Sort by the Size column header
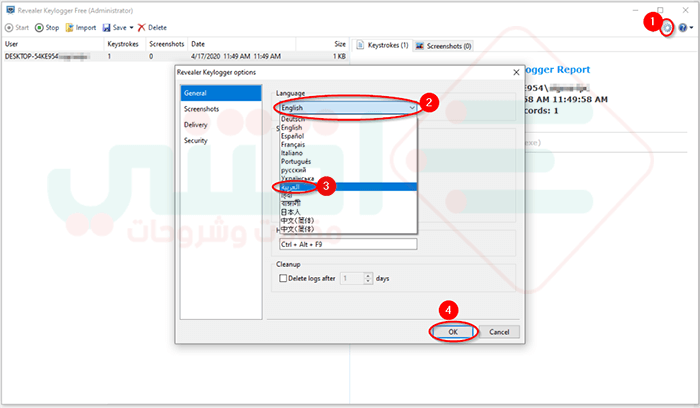 (x=322, y=44)
